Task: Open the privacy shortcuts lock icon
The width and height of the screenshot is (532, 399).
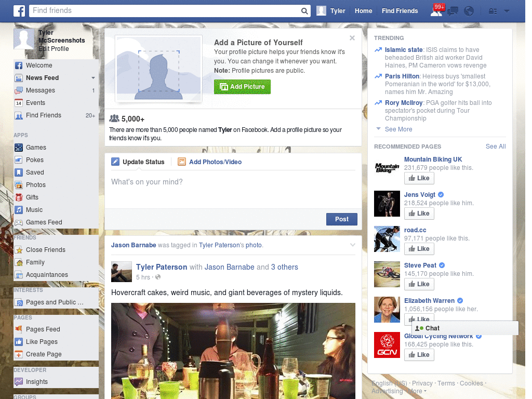Action: point(493,11)
